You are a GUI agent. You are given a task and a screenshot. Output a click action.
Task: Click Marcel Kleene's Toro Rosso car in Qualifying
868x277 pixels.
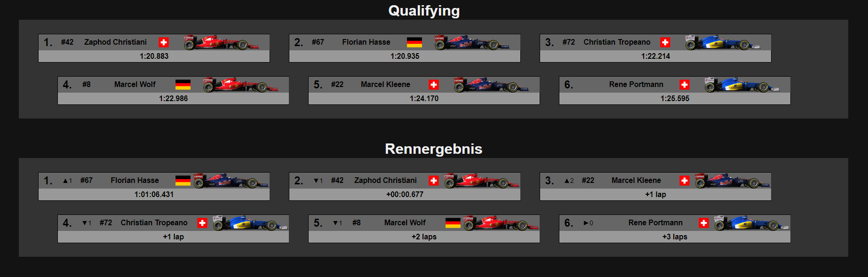coord(491,85)
